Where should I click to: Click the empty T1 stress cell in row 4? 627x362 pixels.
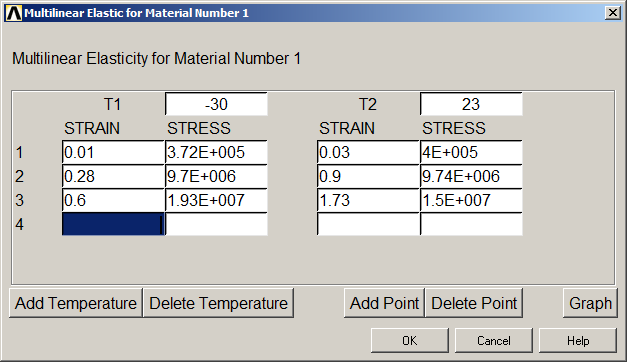click(x=216, y=224)
